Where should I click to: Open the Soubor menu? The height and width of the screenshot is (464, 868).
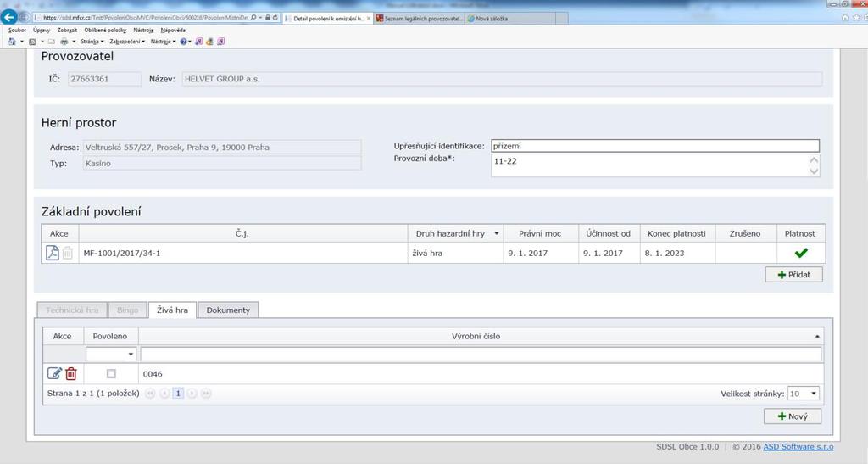(17, 30)
